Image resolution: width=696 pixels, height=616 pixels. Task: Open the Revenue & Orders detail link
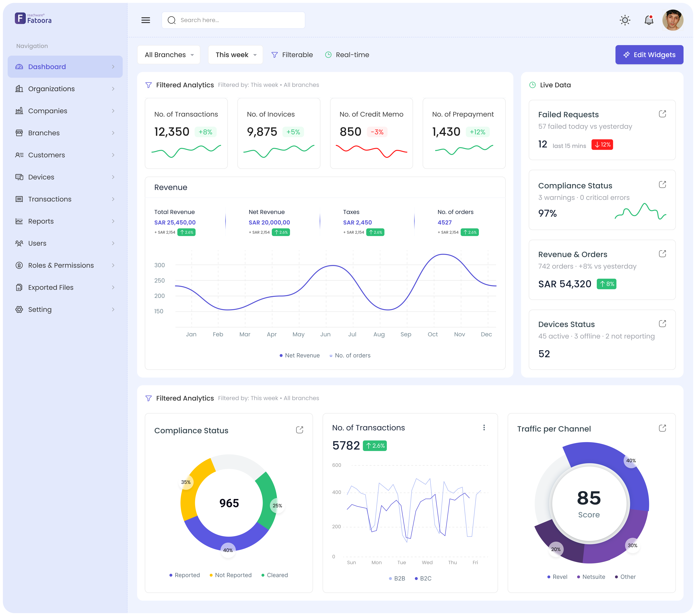(x=663, y=253)
